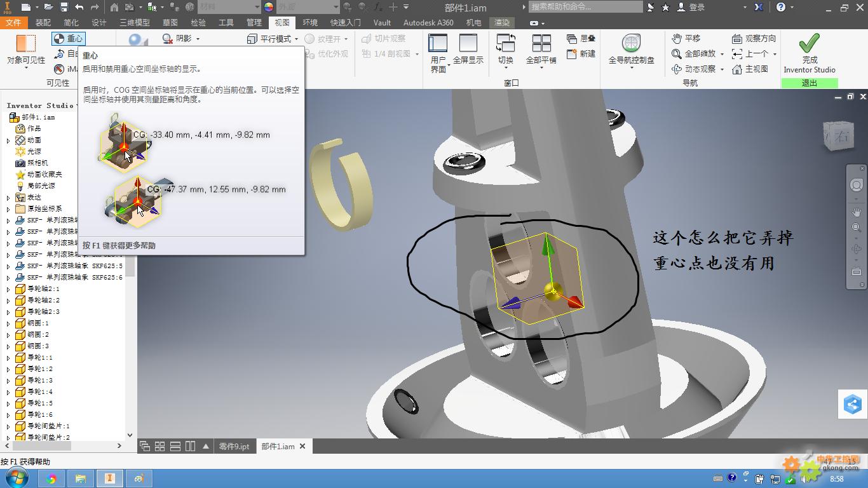Click the 观察方向 look at tool

[754, 39]
